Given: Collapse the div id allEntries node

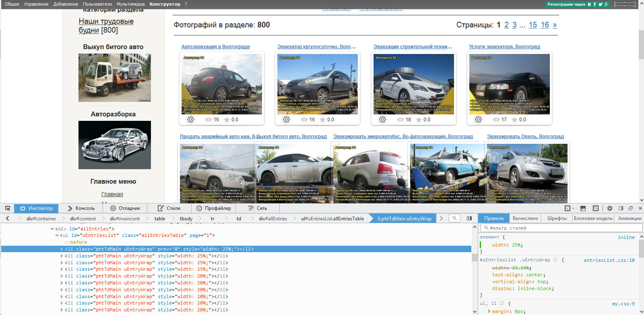Looking at the screenshot, I should 52,229.
